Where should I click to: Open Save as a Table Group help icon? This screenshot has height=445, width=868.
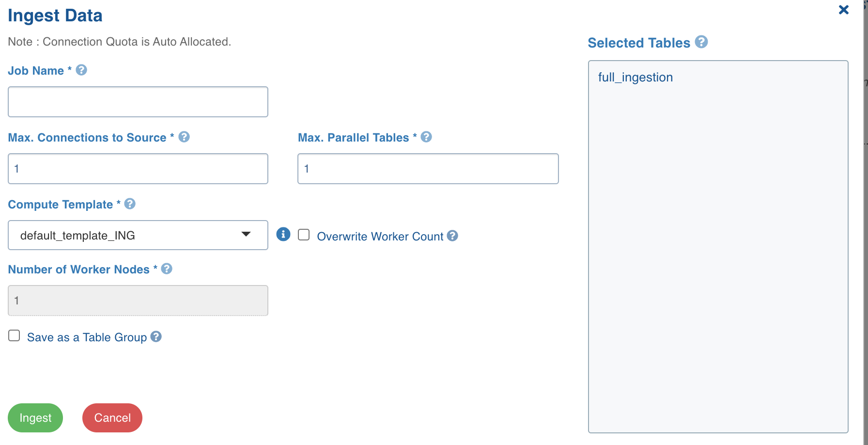[156, 337]
